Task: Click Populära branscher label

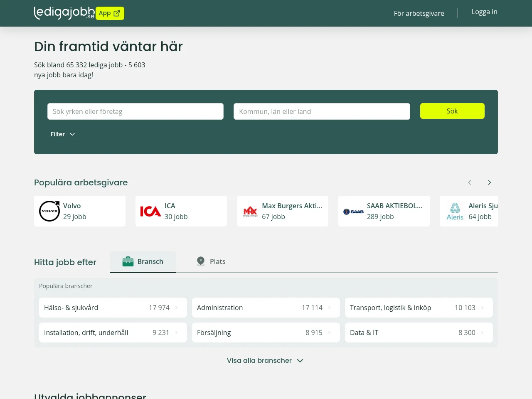Action: click(x=66, y=286)
